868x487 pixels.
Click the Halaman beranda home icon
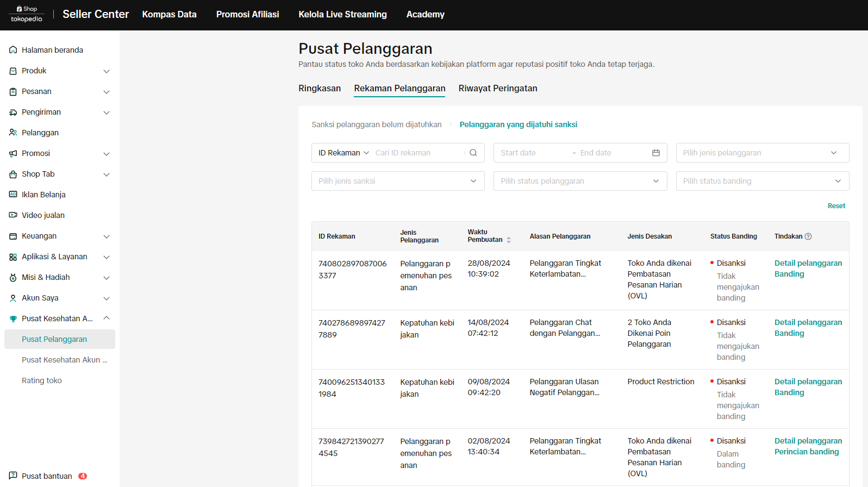13,50
